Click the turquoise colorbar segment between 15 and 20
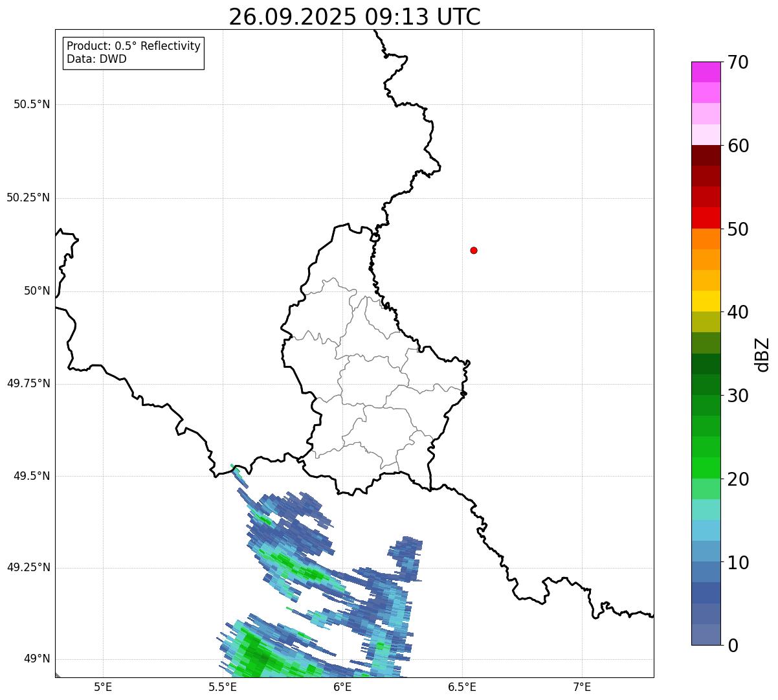Viewport: 778px width, 700px height. pyautogui.click(x=706, y=510)
